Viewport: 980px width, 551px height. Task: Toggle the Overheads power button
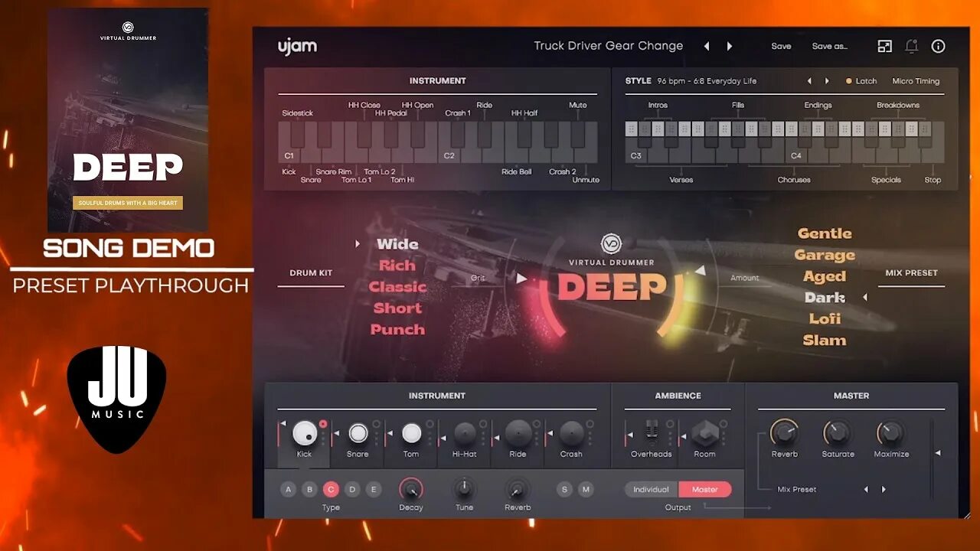click(670, 424)
